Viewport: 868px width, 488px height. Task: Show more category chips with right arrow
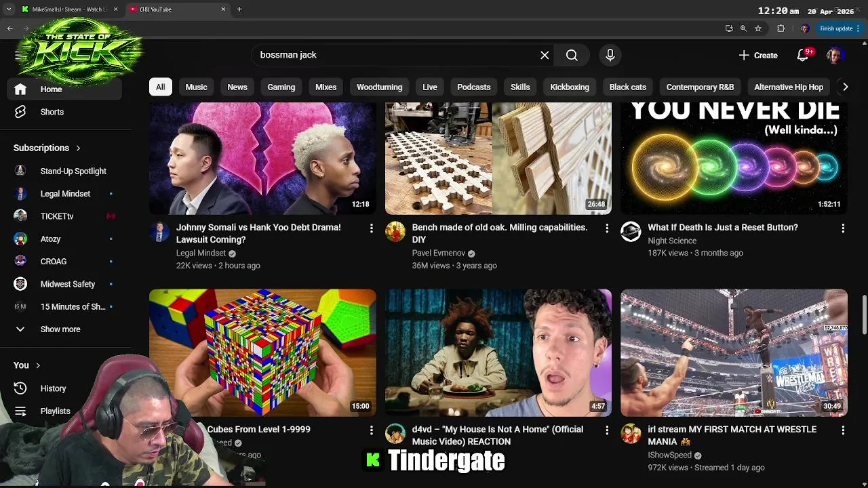pyautogui.click(x=845, y=87)
